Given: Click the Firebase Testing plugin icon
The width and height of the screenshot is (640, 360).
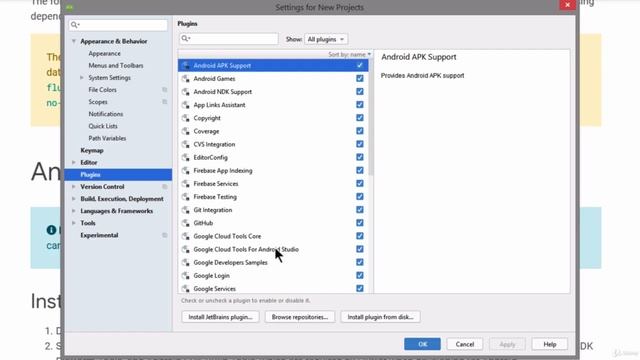Looking at the screenshot, I should [x=186, y=197].
